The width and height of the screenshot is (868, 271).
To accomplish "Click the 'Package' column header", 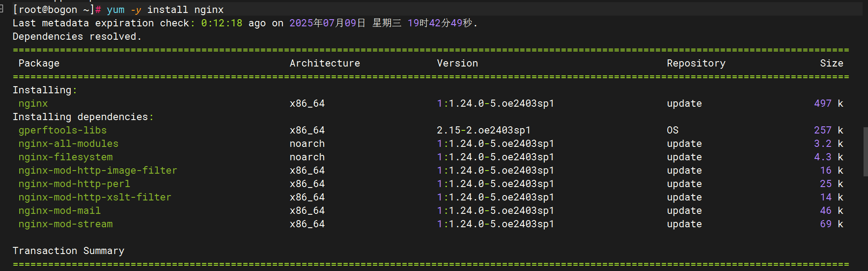I will click(x=39, y=63).
